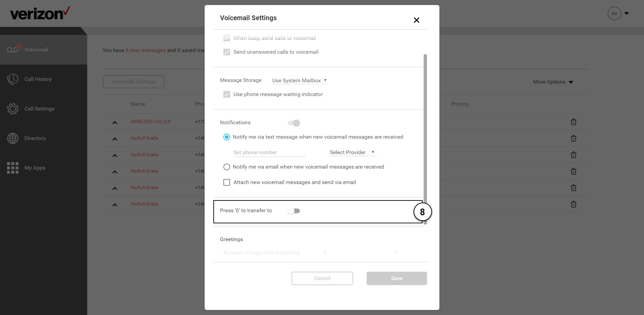
Task: Click the Verizon logo
Action: click(x=40, y=13)
